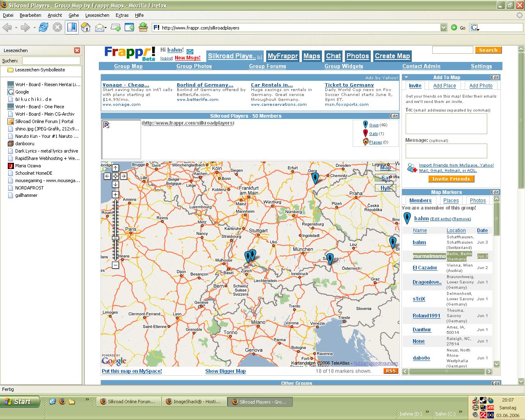Open the MyFrappr navigation link
The image size is (525, 420).
click(x=283, y=56)
